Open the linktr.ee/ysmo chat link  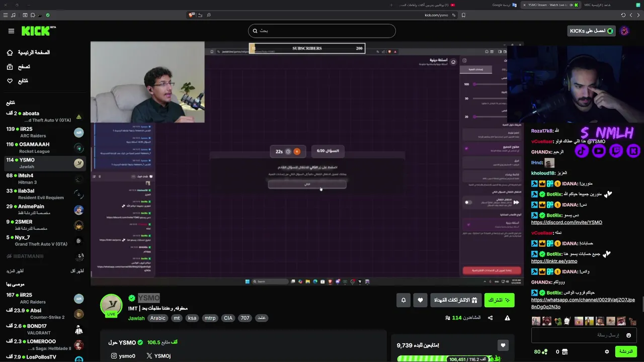click(554, 261)
